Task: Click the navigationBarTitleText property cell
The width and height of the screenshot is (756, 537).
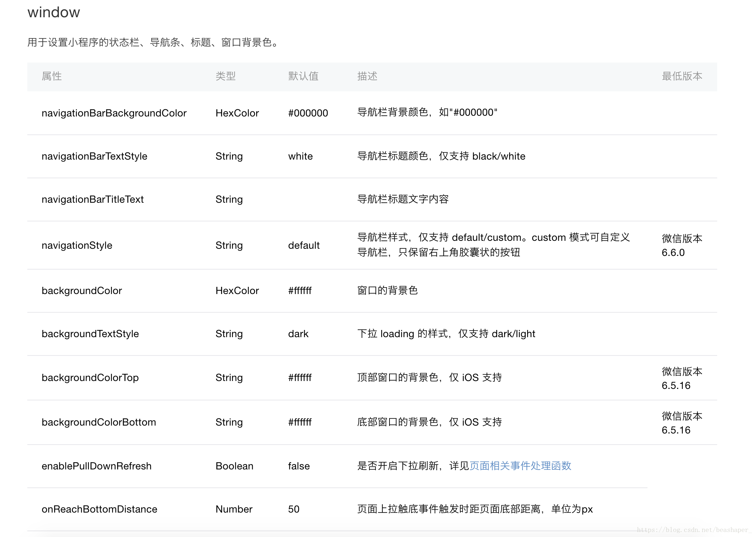Action: pyautogui.click(x=93, y=199)
